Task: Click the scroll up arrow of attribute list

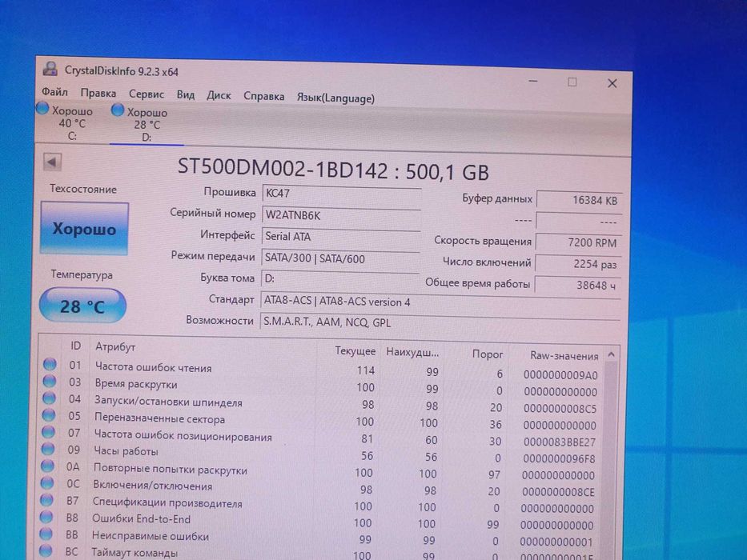Action: pos(611,354)
